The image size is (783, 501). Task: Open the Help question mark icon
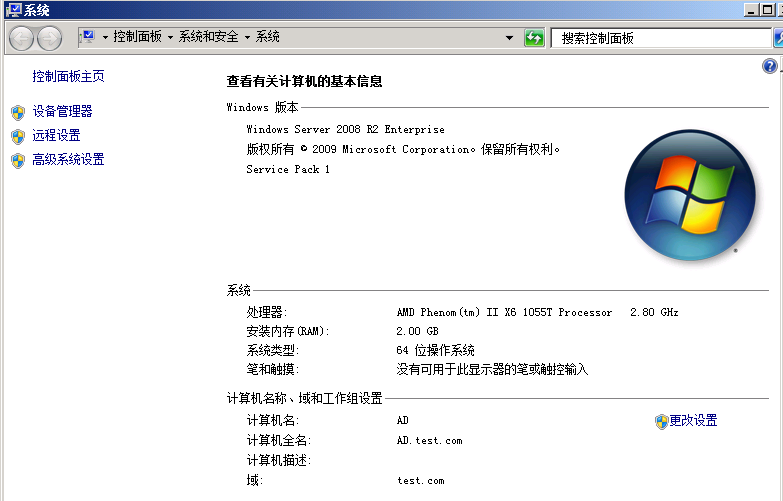770,66
